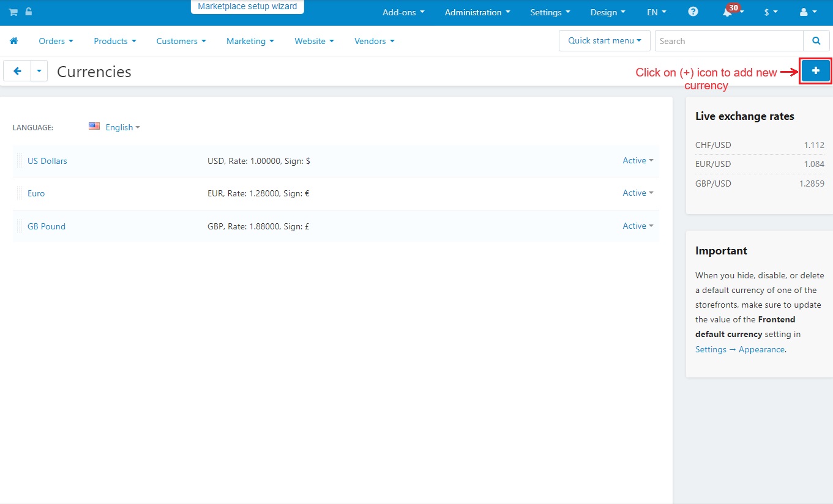Click the USD, Rate: 1.00000 details text
This screenshot has height=504, width=833.
[259, 161]
